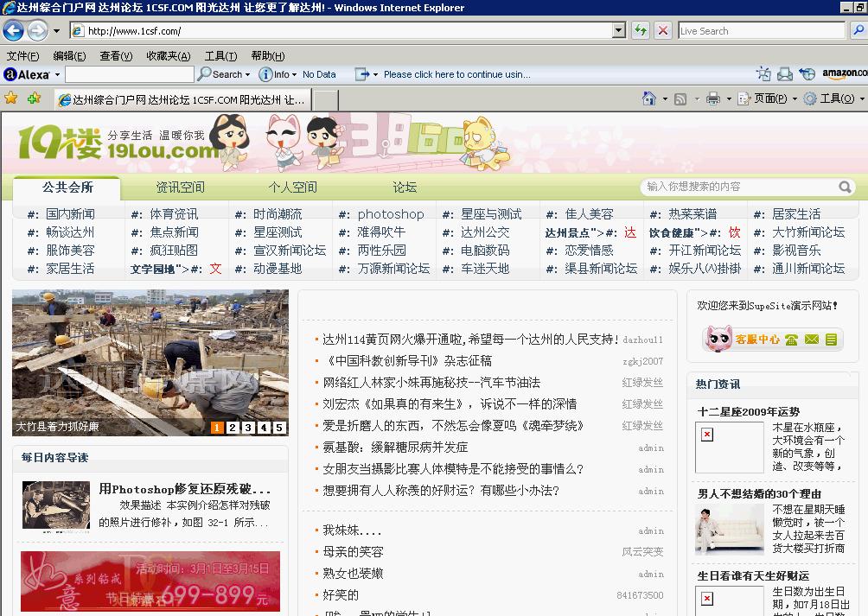Open the 文件(F) menu

(22, 56)
